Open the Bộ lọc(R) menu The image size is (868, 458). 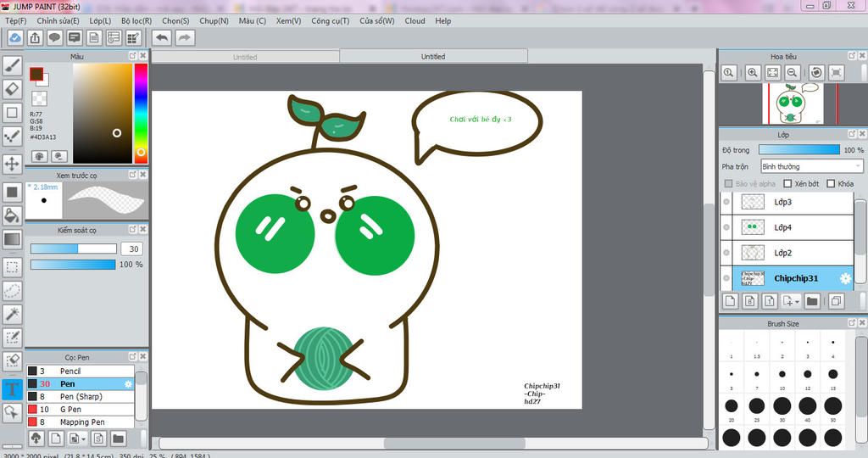[136, 20]
